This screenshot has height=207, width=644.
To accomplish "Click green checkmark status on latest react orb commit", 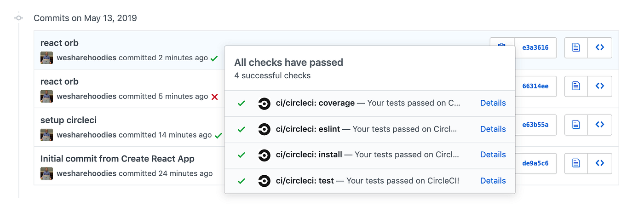I will tap(214, 58).
